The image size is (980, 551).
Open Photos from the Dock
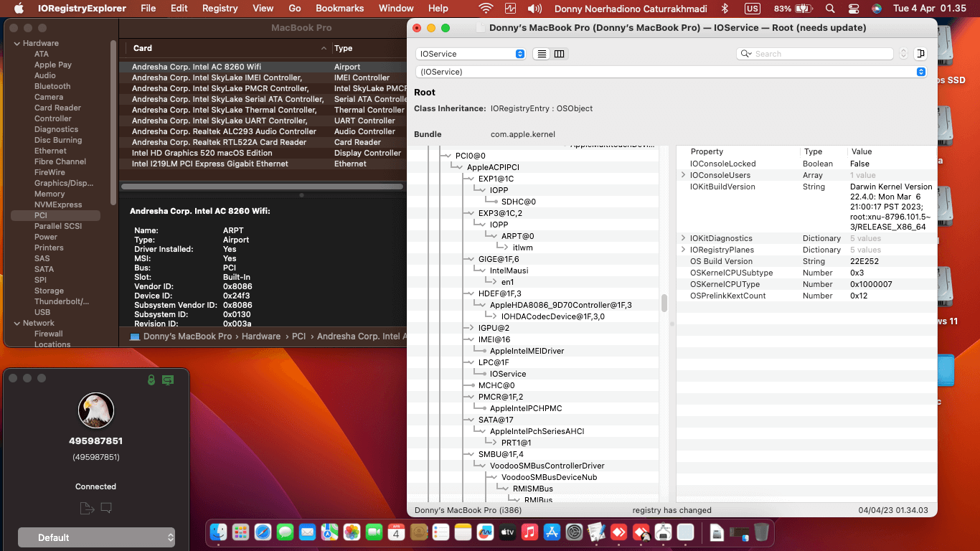(352, 532)
